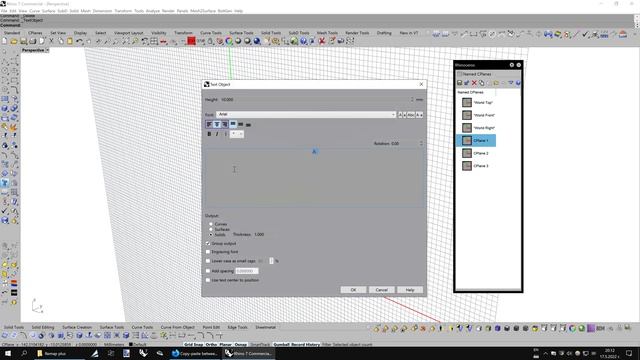The width and height of the screenshot is (640, 360).
Task: Click the blue sphere render icon
Action: tap(257, 41)
